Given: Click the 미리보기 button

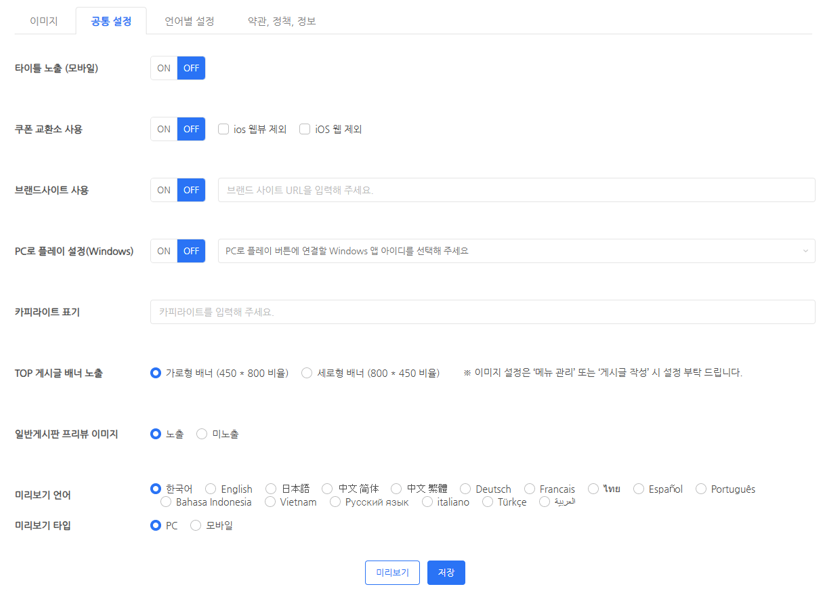Looking at the screenshot, I should tap(392, 572).
